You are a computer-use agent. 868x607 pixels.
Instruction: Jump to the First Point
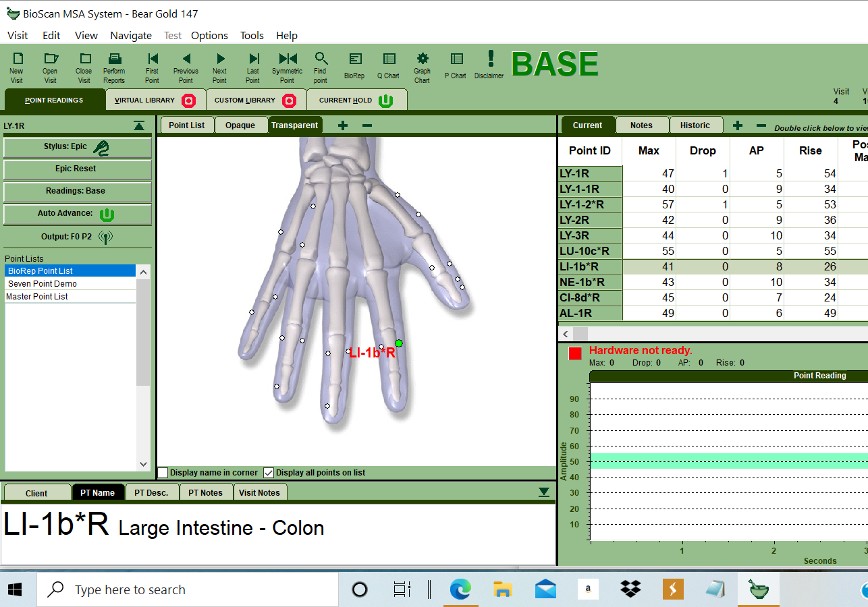click(x=152, y=66)
